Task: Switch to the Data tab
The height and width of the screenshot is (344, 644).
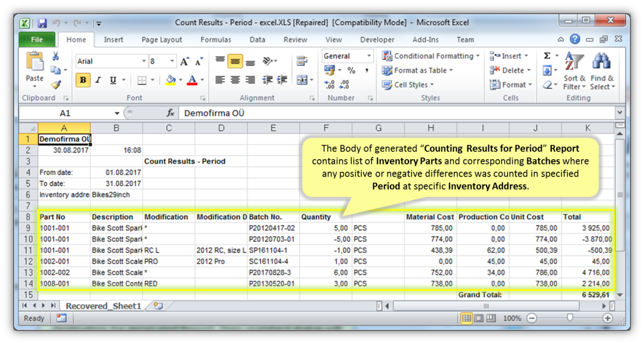Action: pos(257,40)
